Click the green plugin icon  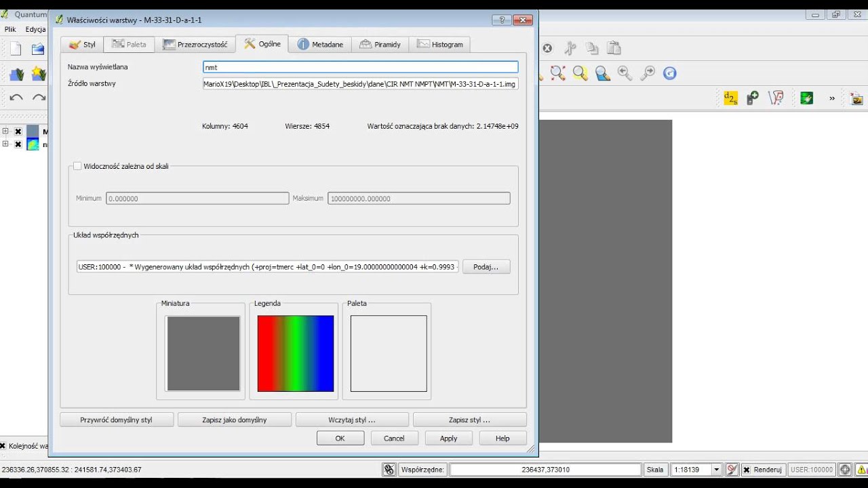point(806,98)
